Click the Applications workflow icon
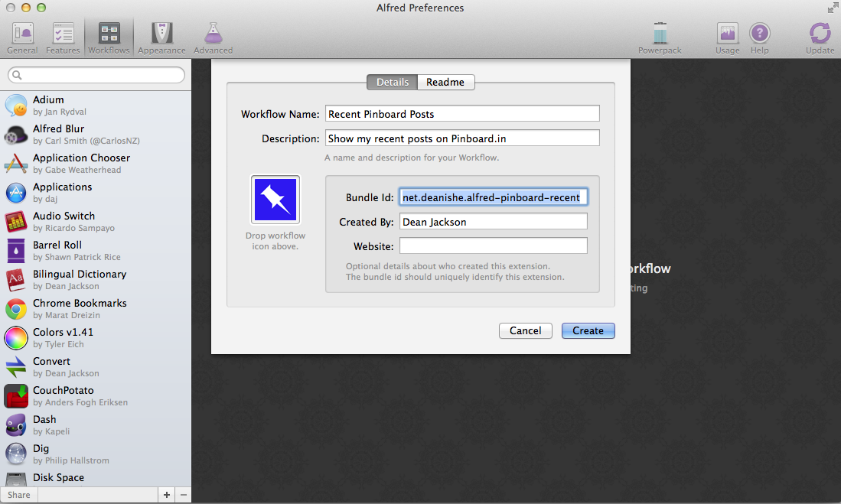 coord(16,192)
